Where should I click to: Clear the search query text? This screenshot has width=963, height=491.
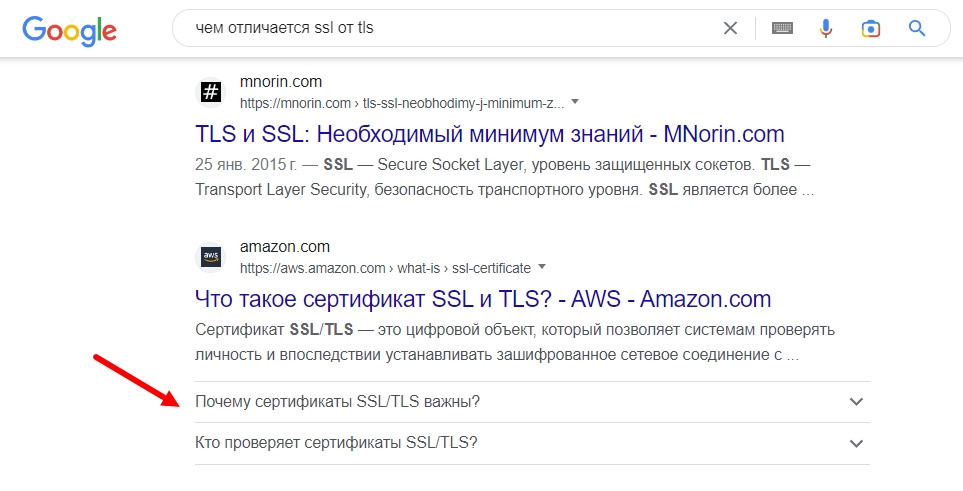[731, 29]
